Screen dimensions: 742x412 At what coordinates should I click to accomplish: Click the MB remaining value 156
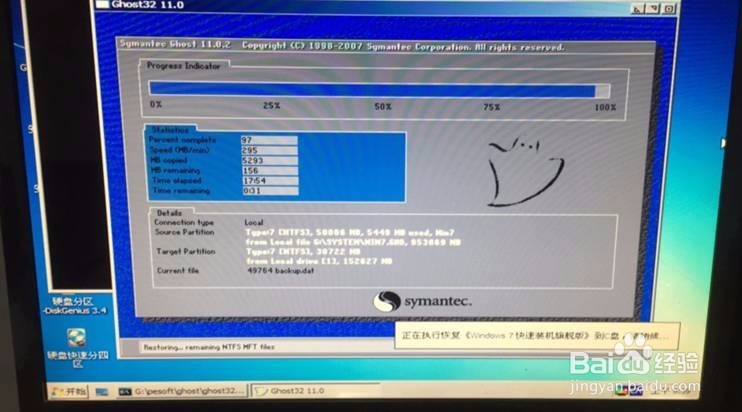pos(270,170)
